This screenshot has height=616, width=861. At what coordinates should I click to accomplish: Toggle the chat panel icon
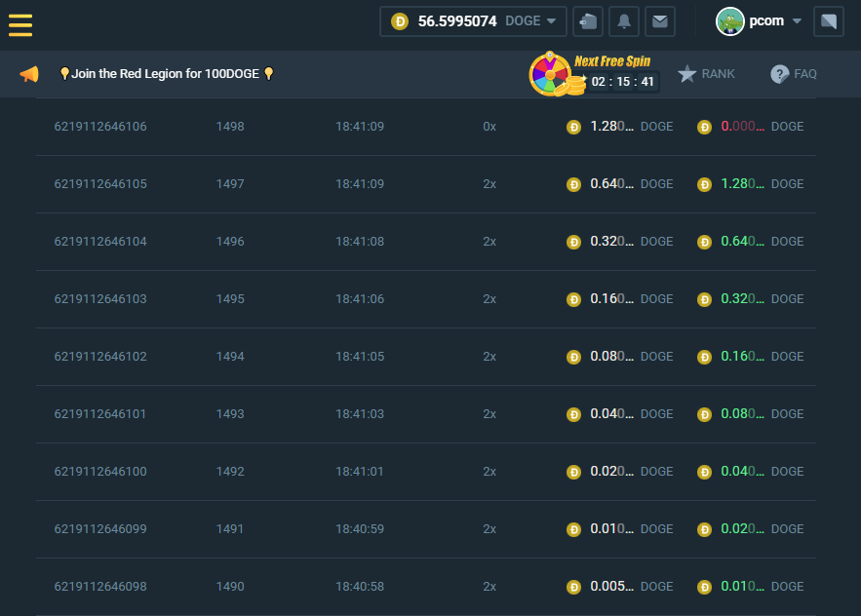(828, 20)
